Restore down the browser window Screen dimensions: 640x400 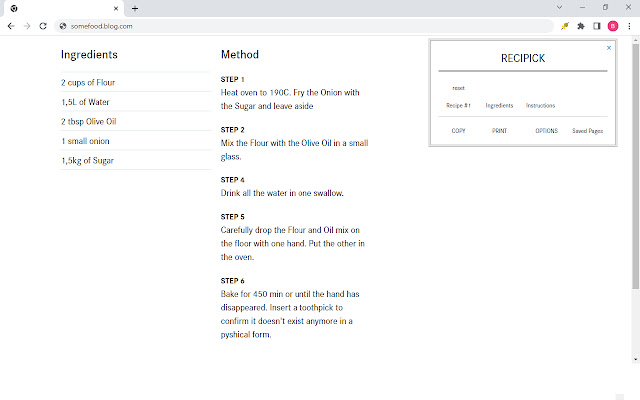click(x=605, y=7)
